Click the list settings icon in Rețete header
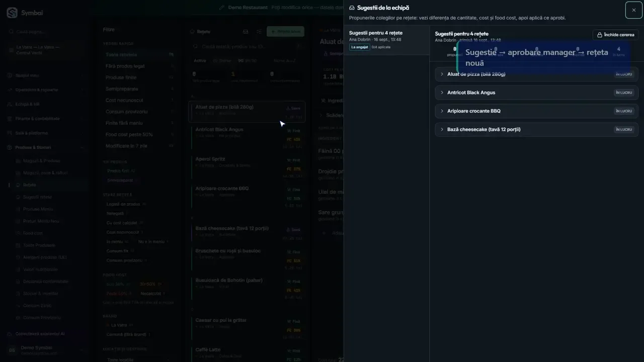The width and height of the screenshot is (644, 362). click(259, 32)
